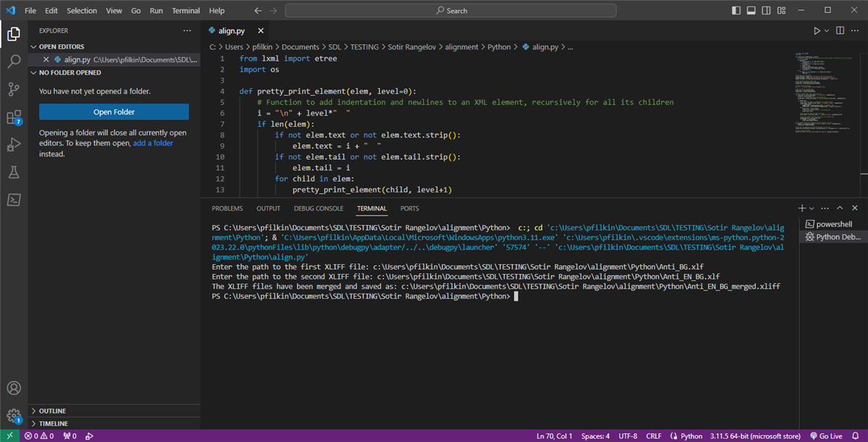Click the 'add a folder' link

(153, 143)
